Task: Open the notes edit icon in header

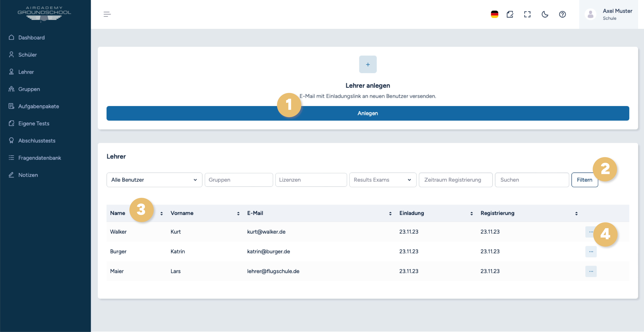Action: (510, 14)
